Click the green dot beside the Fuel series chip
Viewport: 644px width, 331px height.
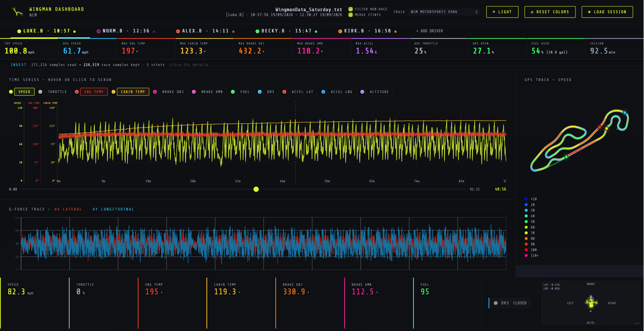[x=233, y=92]
